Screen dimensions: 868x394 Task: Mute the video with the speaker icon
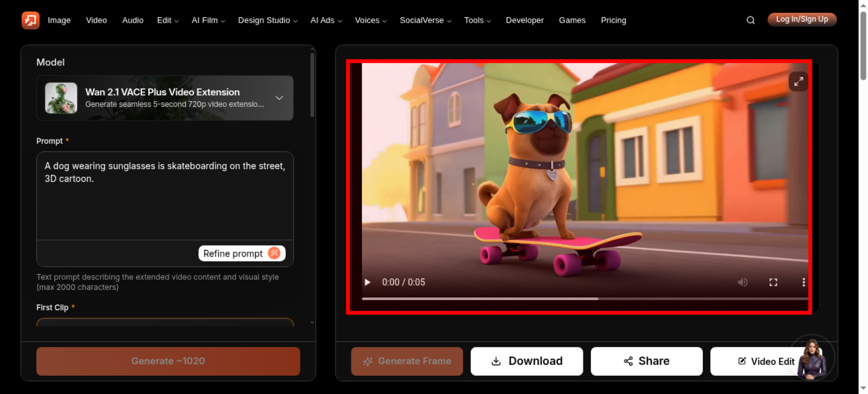pos(743,282)
